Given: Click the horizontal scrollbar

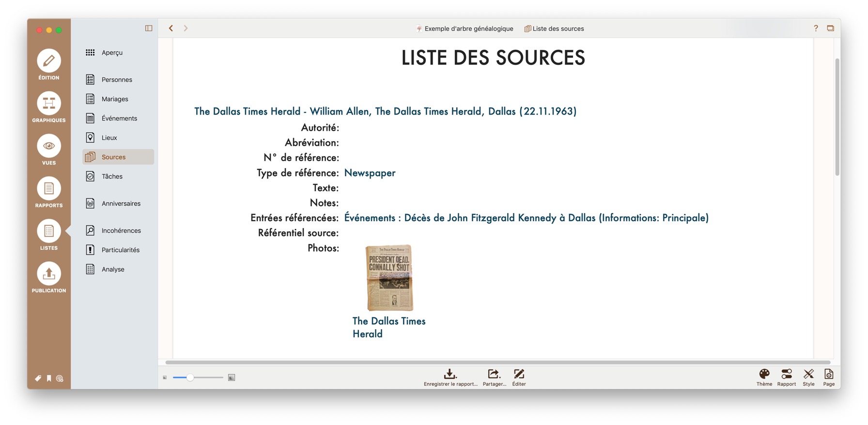Looking at the screenshot, I should (x=498, y=362).
